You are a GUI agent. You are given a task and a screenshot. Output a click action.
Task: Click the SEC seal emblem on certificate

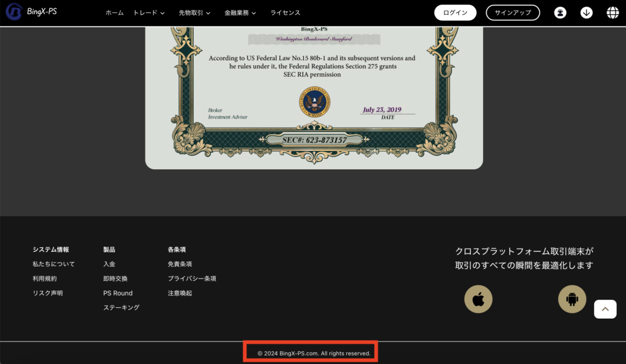click(x=315, y=101)
